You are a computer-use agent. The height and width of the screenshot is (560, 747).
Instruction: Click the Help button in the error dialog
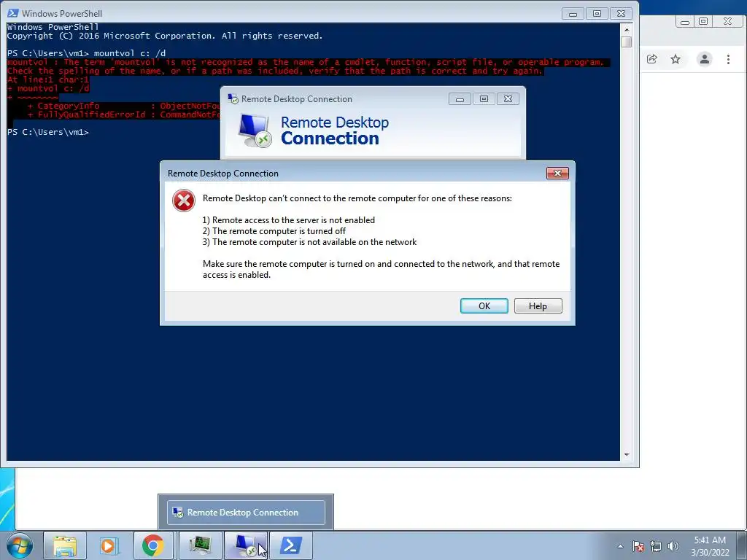(538, 306)
